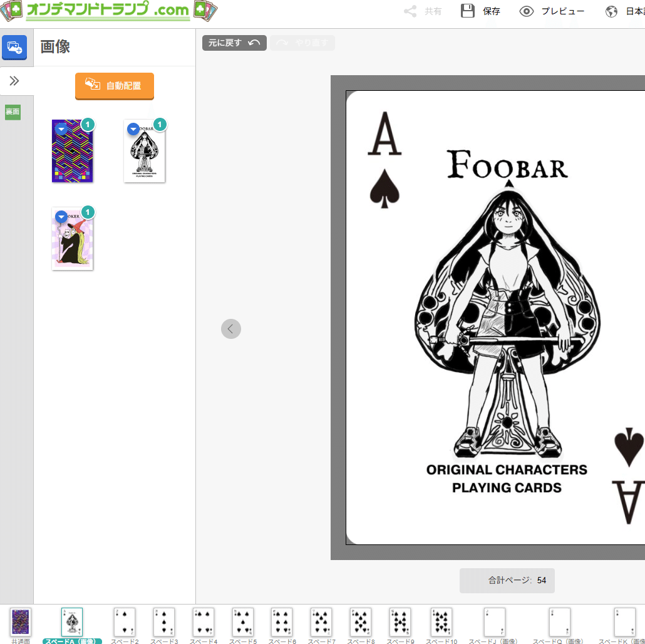Screen dimensions: 645x644
Task: Select the Foobar ace of spades thumbnail
Action: pyautogui.click(x=145, y=151)
